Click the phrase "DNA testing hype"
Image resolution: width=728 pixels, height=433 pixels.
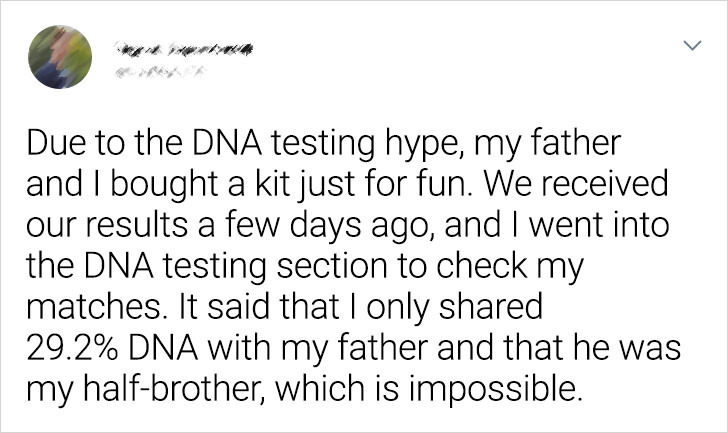coord(321,143)
